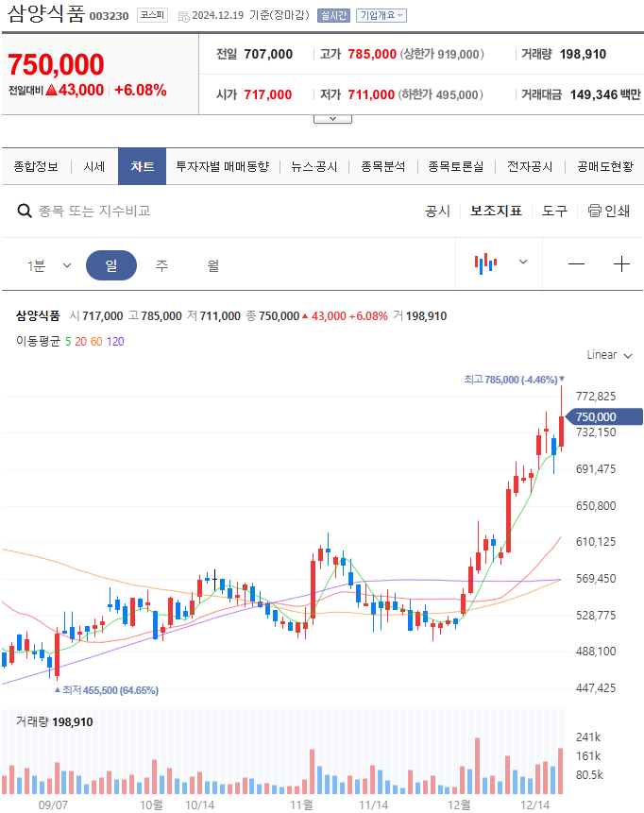Select the 주 weekly period
The height and width of the screenshot is (813, 644).
pos(161,266)
